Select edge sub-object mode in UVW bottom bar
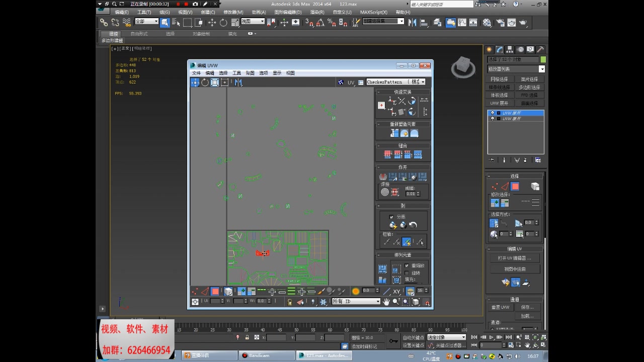Viewport: 644px width, 362px height. tap(205, 291)
